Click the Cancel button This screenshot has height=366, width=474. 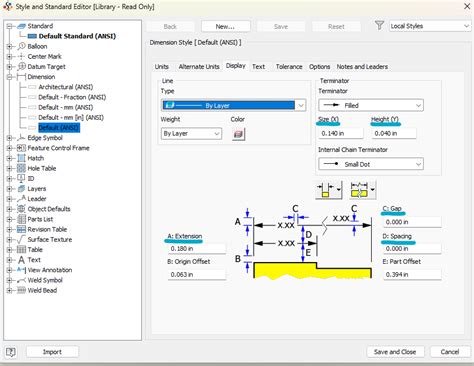tap(450, 352)
